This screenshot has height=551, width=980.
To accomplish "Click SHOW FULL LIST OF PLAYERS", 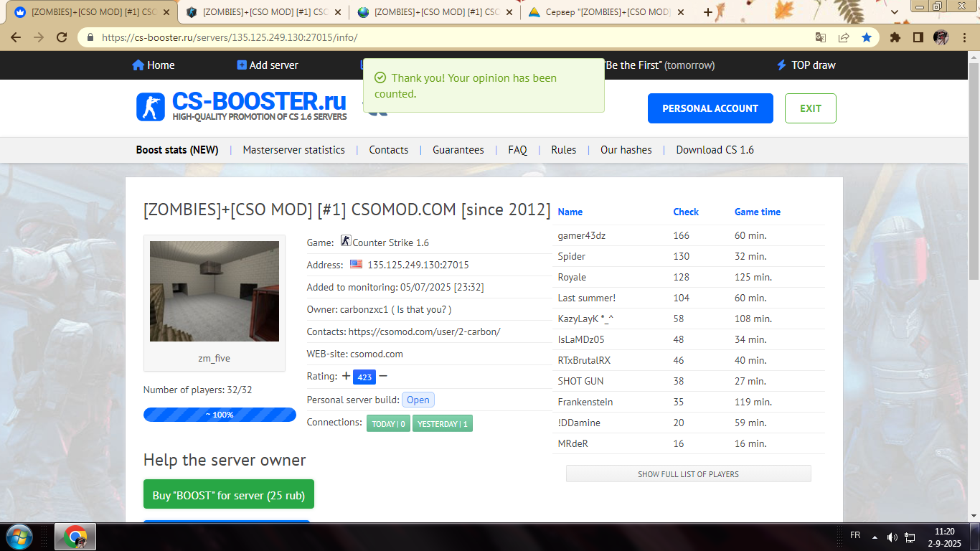I will tap(688, 474).
